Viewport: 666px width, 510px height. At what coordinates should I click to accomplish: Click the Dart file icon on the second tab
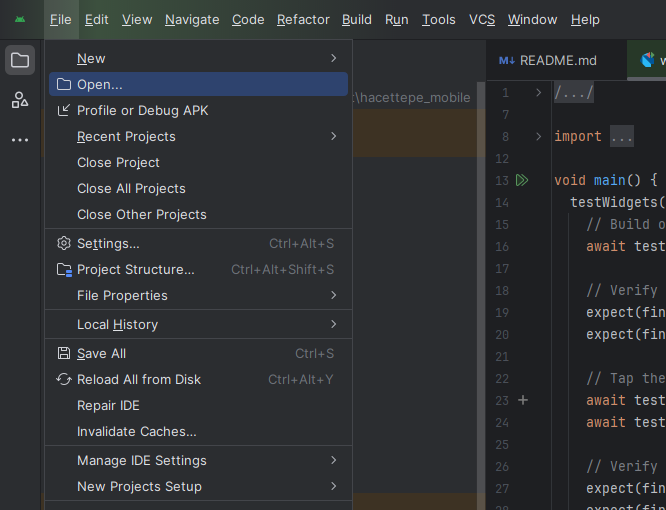647,60
